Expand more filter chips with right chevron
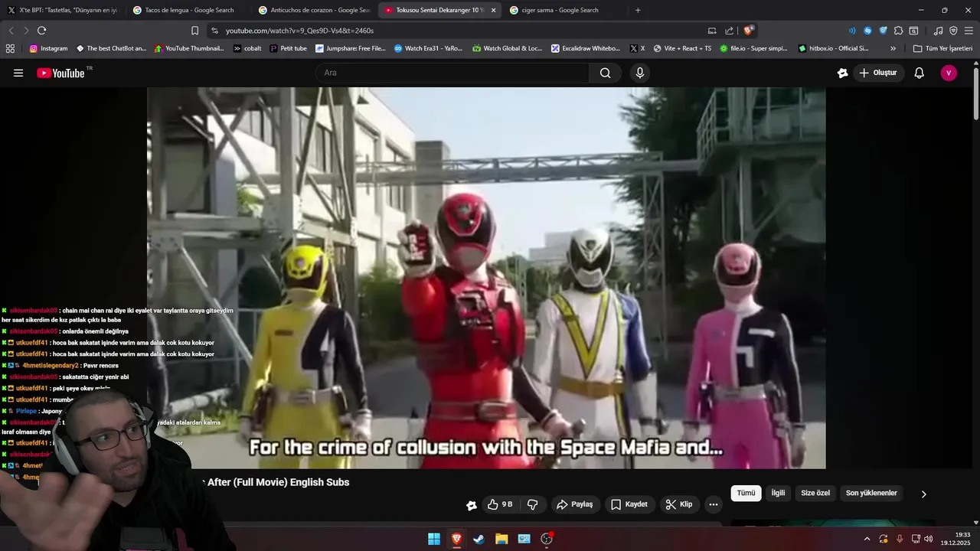This screenshot has height=551, width=980. [923, 494]
